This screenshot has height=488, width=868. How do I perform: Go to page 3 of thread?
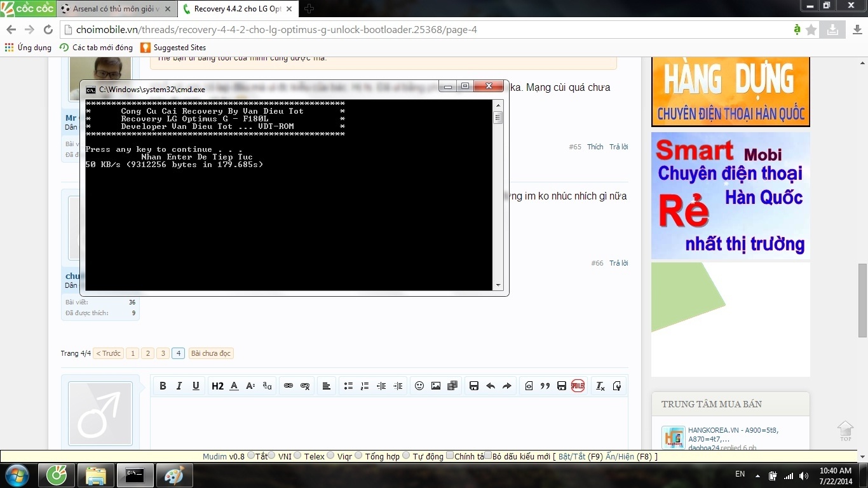(x=163, y=353)
